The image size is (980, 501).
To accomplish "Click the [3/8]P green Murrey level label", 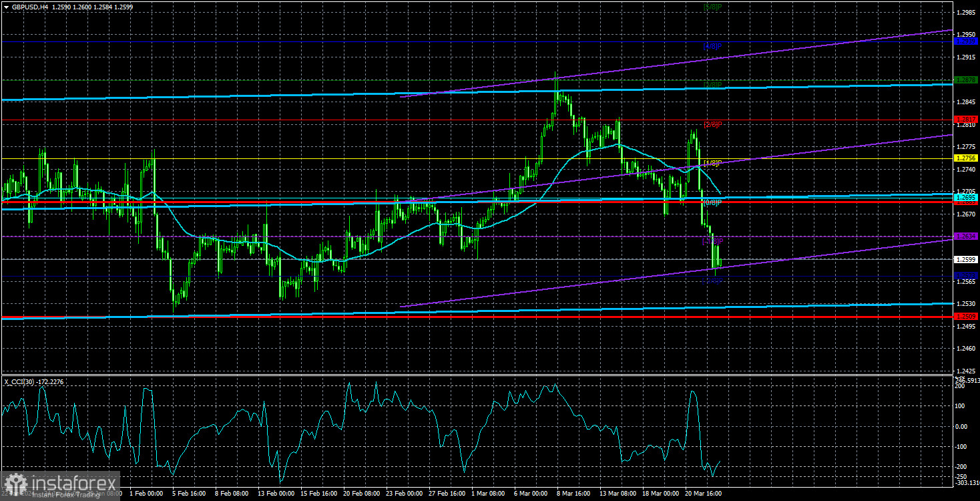I will (713, 86).
